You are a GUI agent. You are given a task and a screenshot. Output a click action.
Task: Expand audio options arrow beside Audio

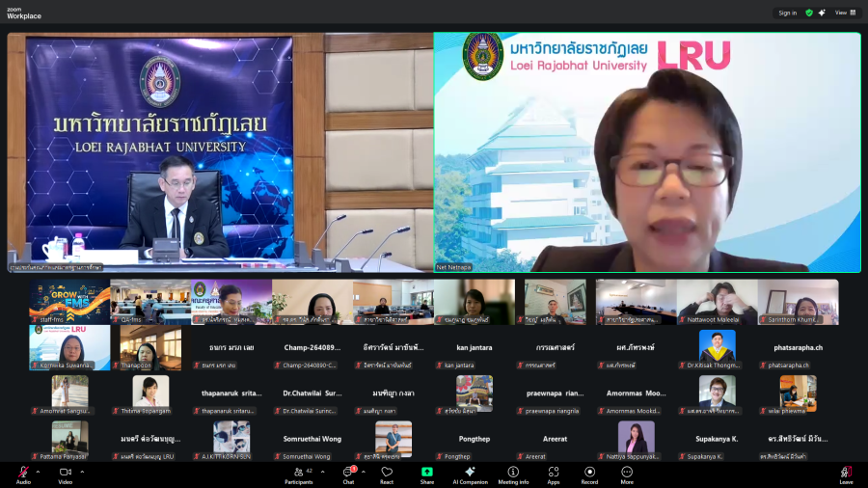pos(39,471)
